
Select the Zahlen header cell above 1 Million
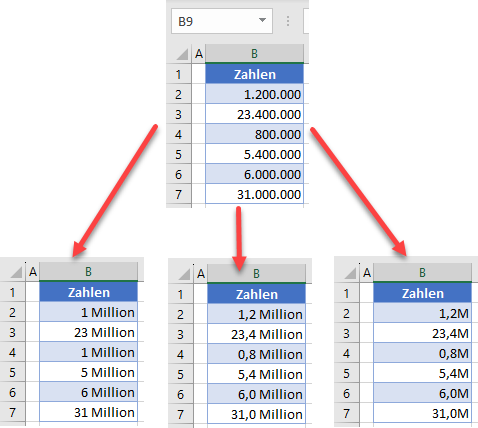pyautogui.click(x=88, y=292)
